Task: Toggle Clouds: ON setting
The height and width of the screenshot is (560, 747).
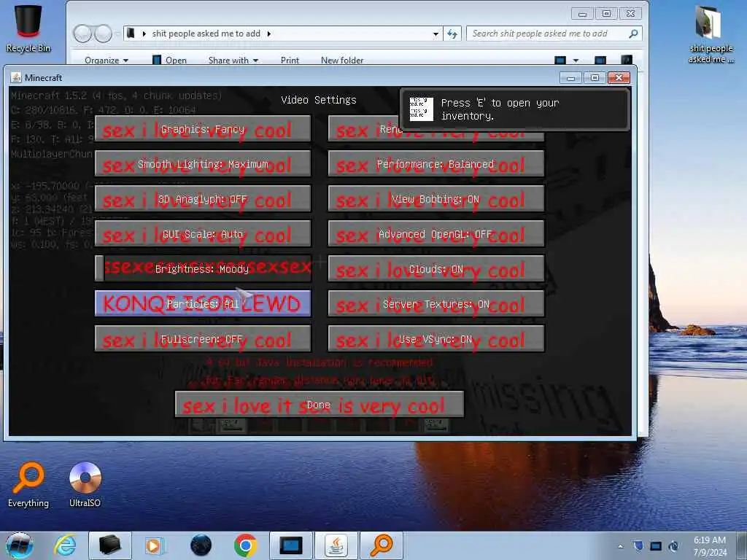Action: pos(436,268)
